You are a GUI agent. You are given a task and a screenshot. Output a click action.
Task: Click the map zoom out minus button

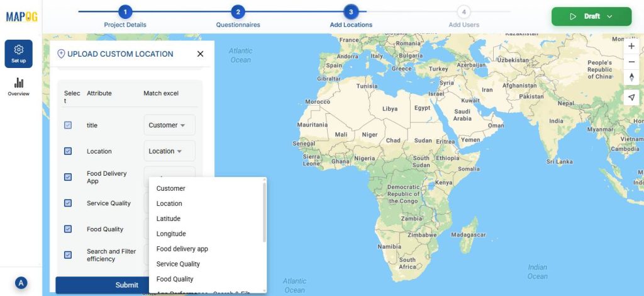(x=631, y=62)
